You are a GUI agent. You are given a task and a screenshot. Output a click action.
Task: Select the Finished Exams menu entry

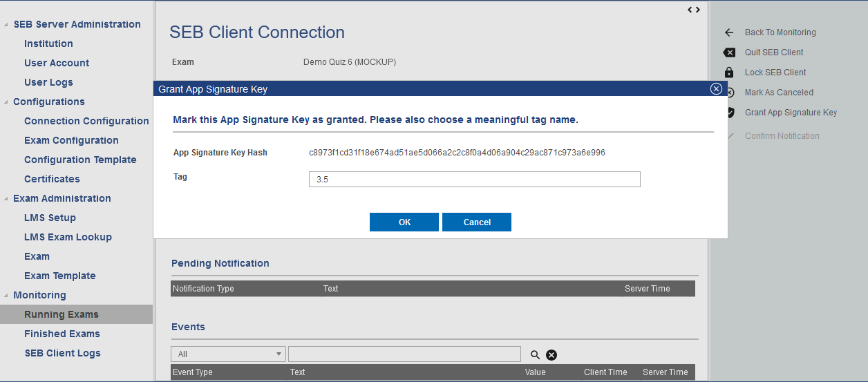pos(62,334)
